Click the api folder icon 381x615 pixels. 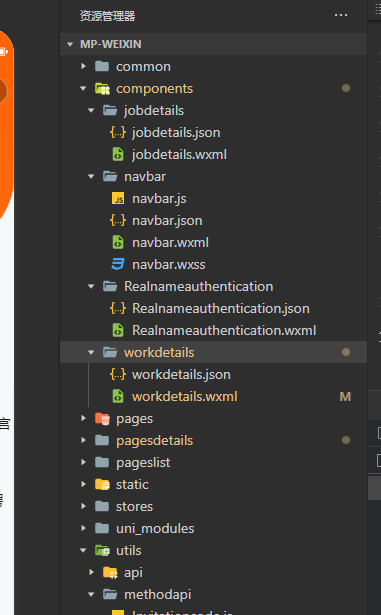coord(110,573)
